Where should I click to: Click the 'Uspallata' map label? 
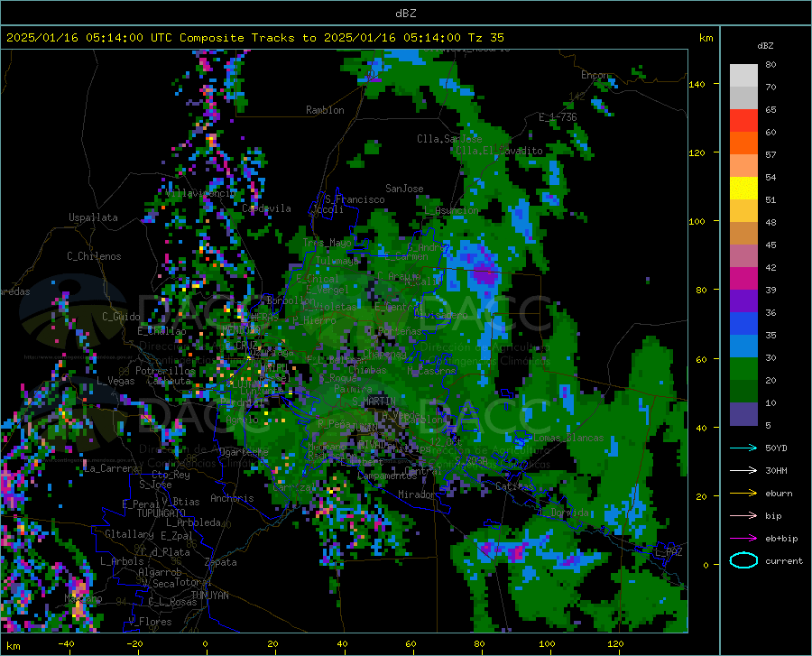[x=93, y=217]
